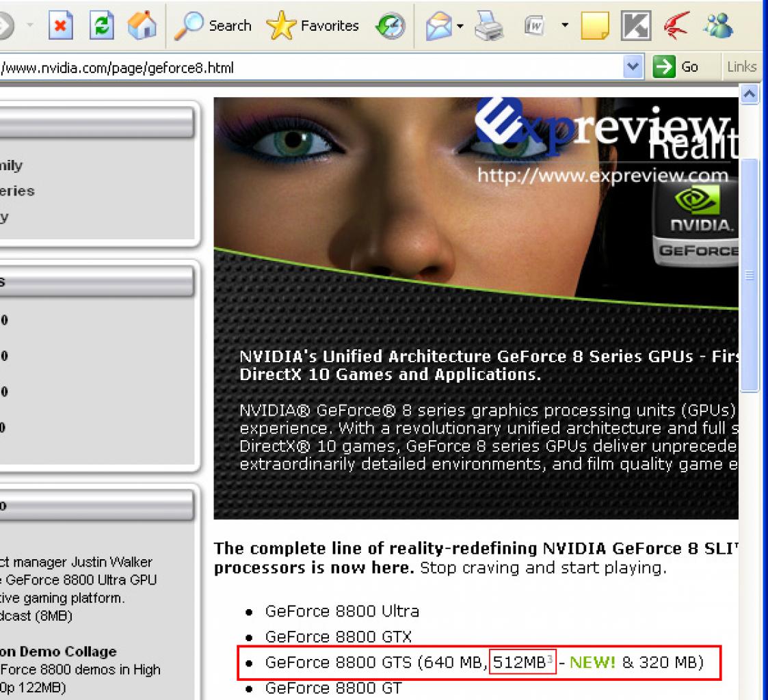Click the GeForce 8800 GTS list item
Image resolution: width=768 pixels, height=700 pixels.
pos(484,662)
